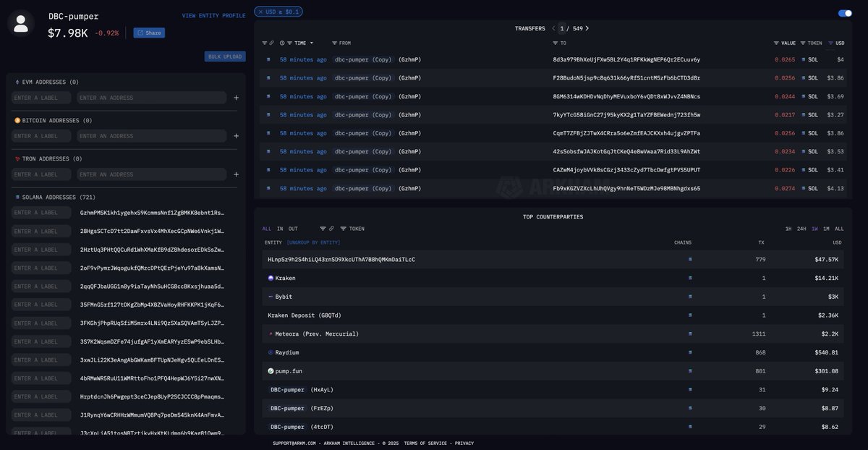Open the DBC-pumper (HxAyL) counterparty

point(301,389)
